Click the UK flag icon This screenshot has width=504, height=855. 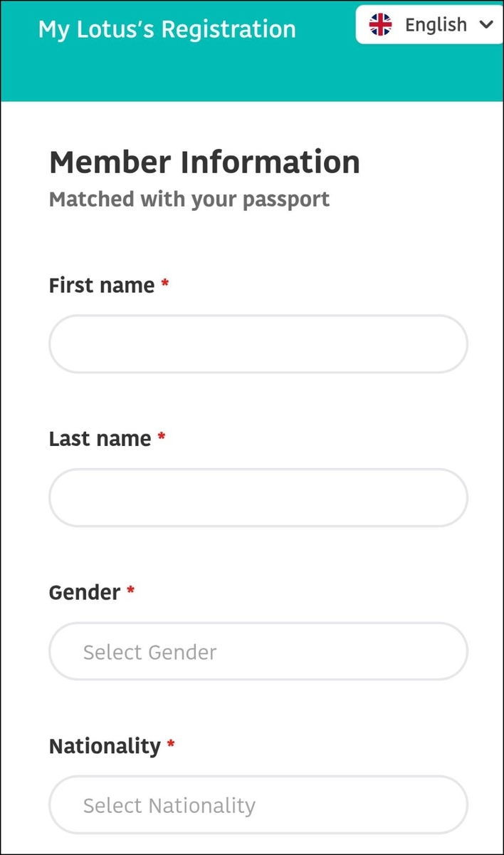[380, 25]
